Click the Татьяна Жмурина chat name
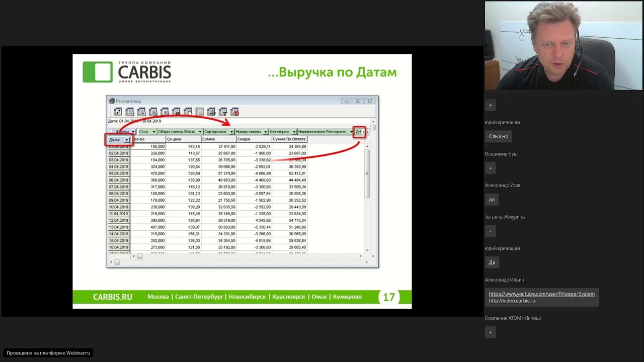This screenshot has width=644, height=362. click(x=505, y=217)
